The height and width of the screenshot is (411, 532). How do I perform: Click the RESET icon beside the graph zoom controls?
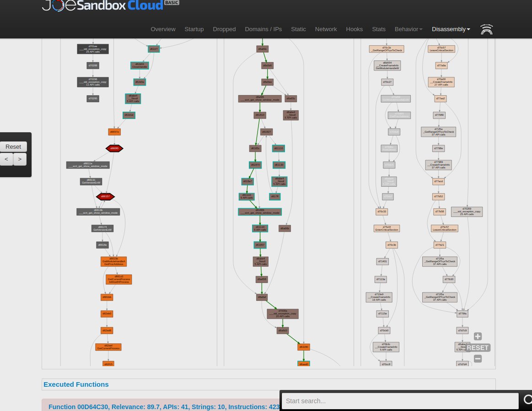478,348
